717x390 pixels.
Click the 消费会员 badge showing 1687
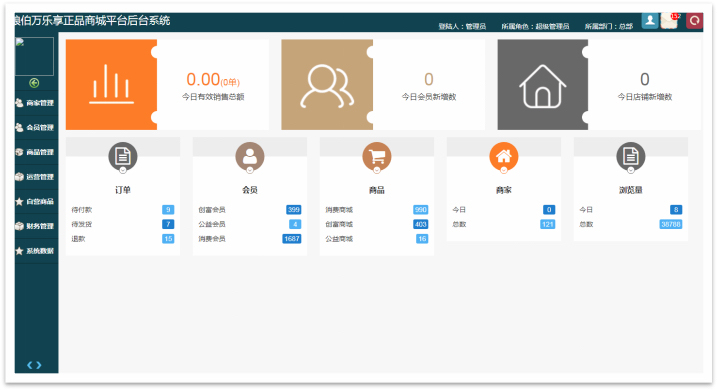pyautogui.click(x=292, y=239)
